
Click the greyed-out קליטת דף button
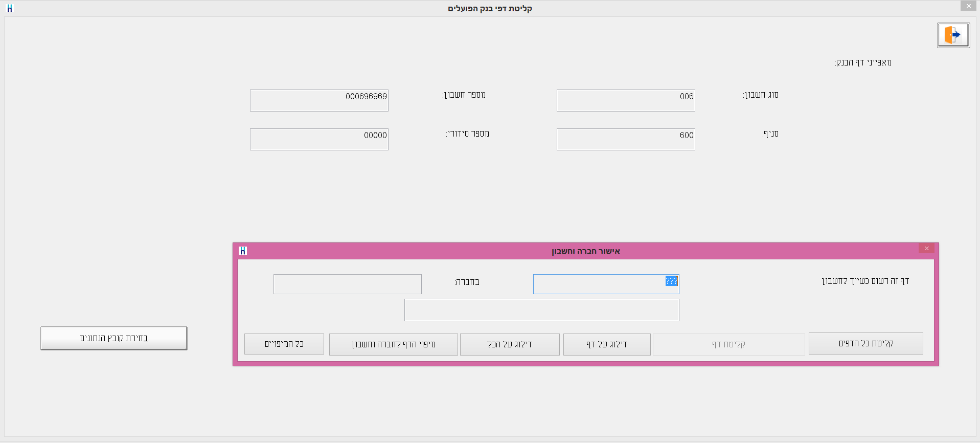click(728, 344)
